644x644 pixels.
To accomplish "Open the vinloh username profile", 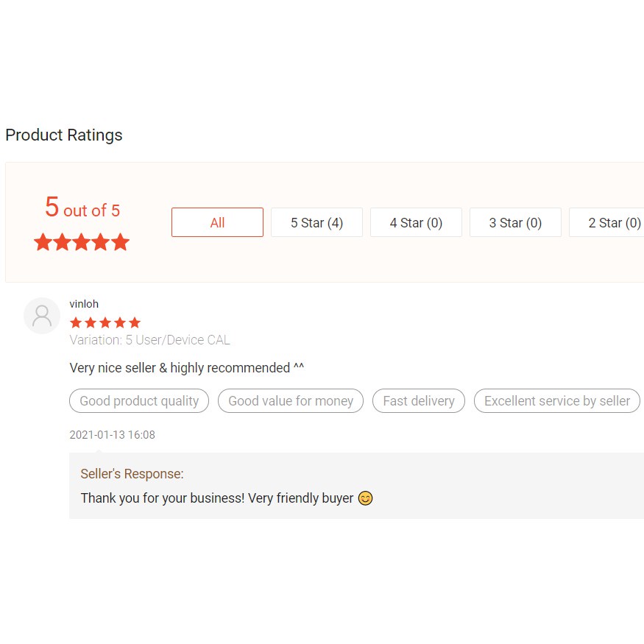I will [84, 304].
